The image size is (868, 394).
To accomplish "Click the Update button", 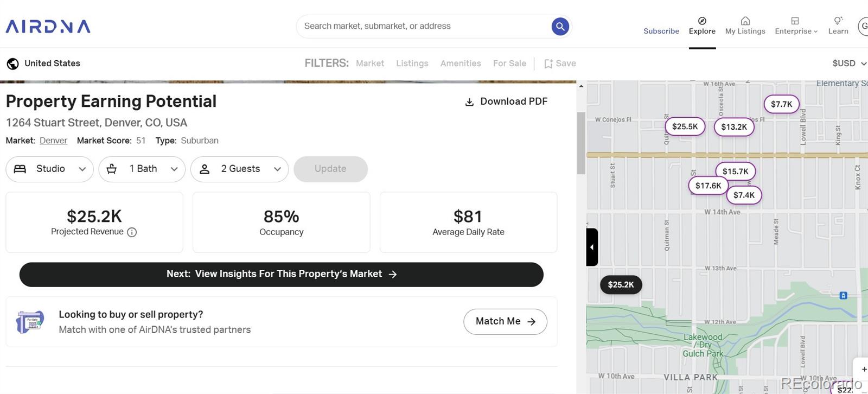I will pyautogui.click(x=330, y=169).
